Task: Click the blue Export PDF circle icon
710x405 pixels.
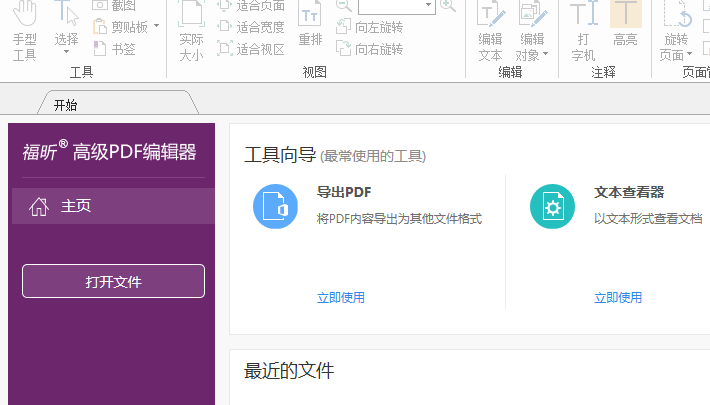Action: click(275, 207)
